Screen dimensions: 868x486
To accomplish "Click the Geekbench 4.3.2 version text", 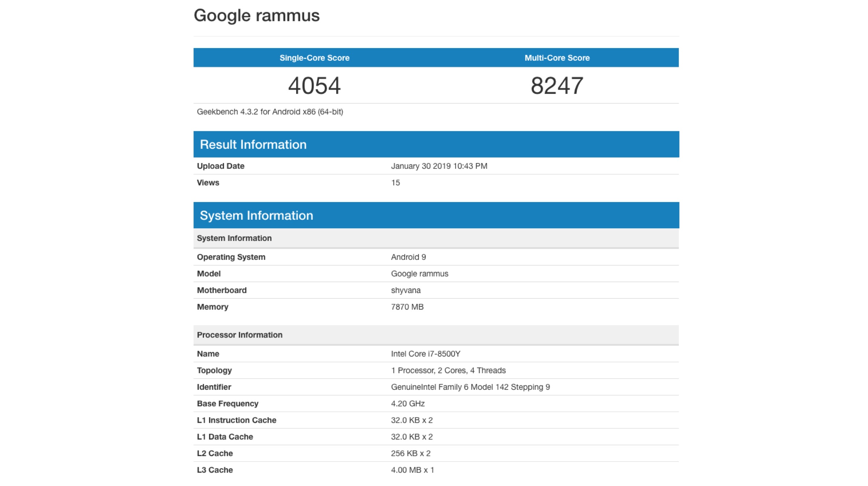I will pos(270,112).
